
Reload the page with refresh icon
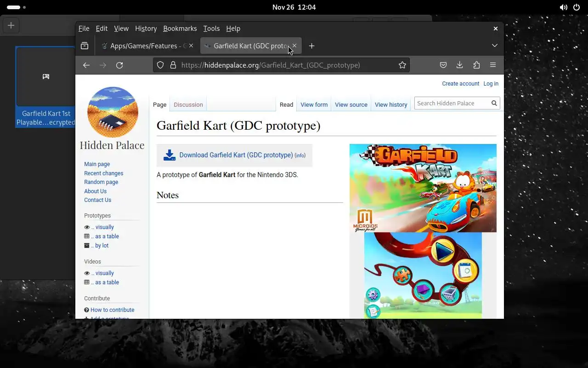tap(119, 65)
